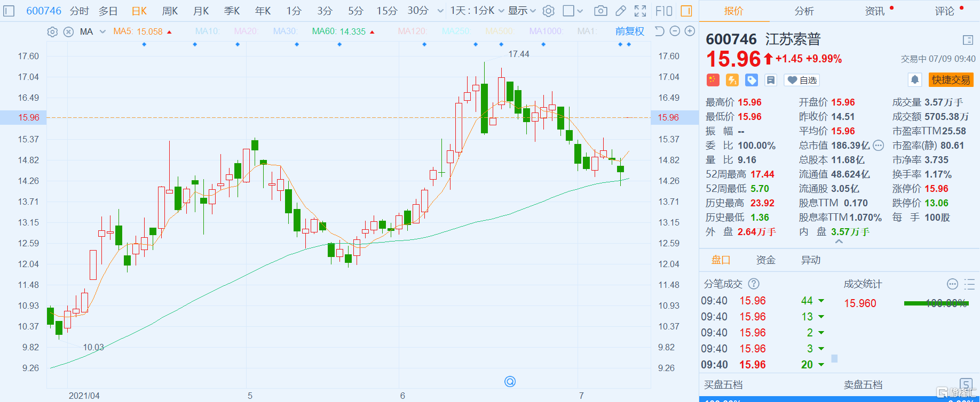Select the 季K quarterly chart
Image resolution: width=980 pixels, height=402 pixels.
click(x=232, y=11)
